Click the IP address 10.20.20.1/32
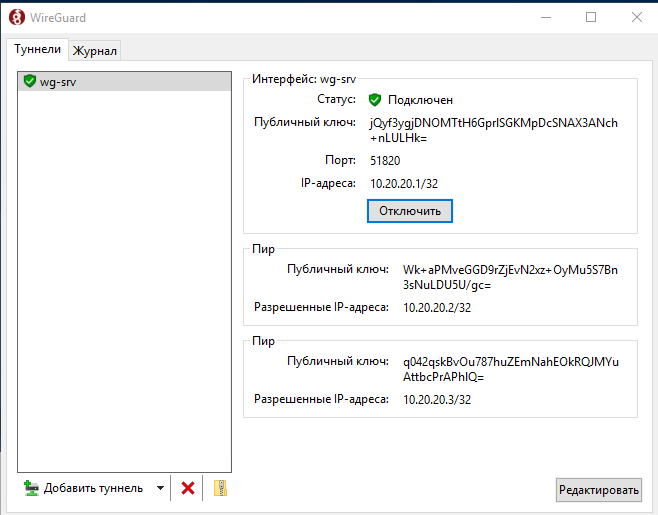The height and width of the screenshot is (515, 658). 404,184
